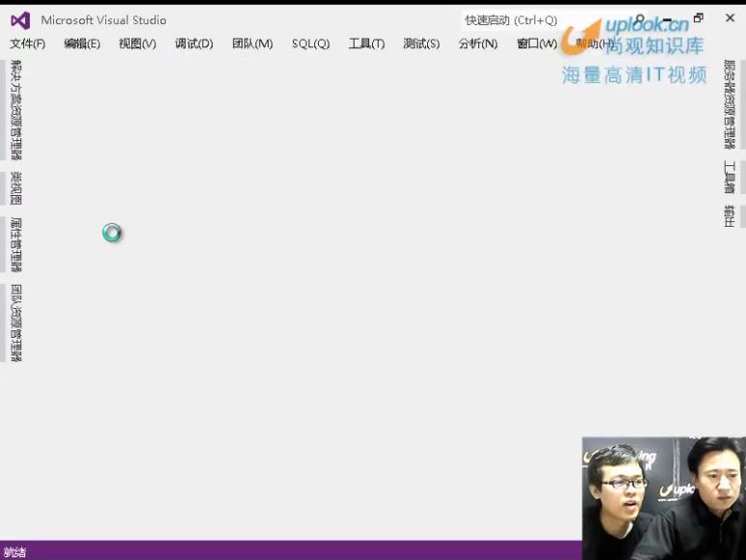The height and width of the screenshot is (560, 746).
Task: Expand the 解决方案资源管理器 side tab
Action: click(x=15, y=110)
